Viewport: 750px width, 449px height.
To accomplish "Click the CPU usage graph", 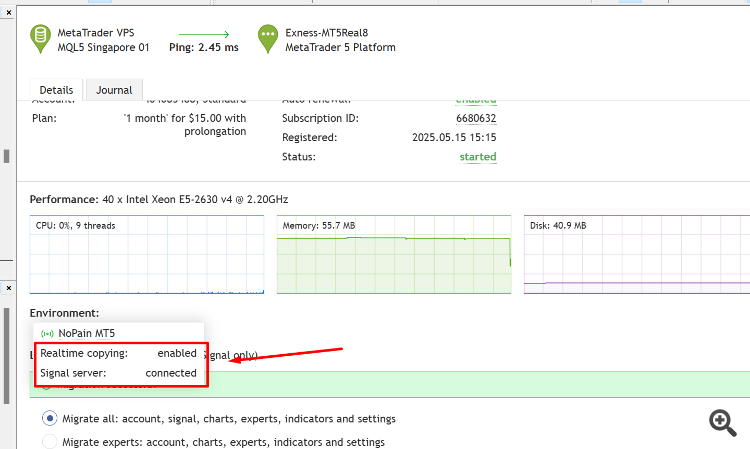I will [x=147, y=254].
